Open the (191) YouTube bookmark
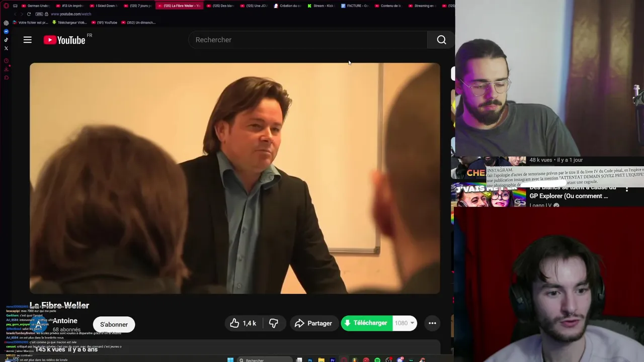The image size is (644, 362). [x=104, y=23]
